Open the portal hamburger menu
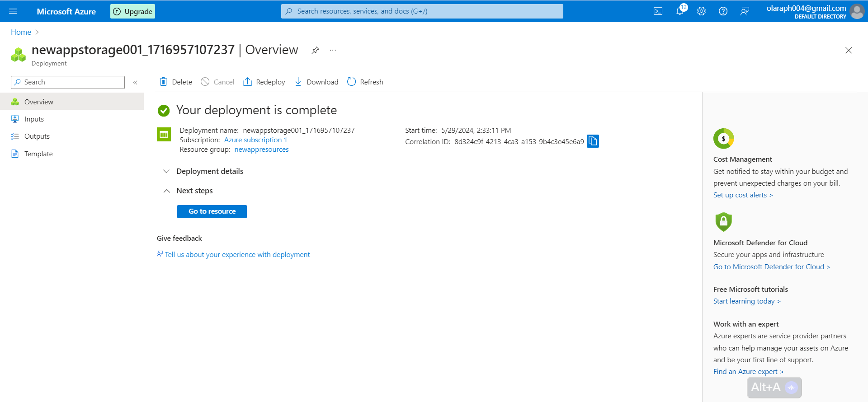 pos(13,11)
